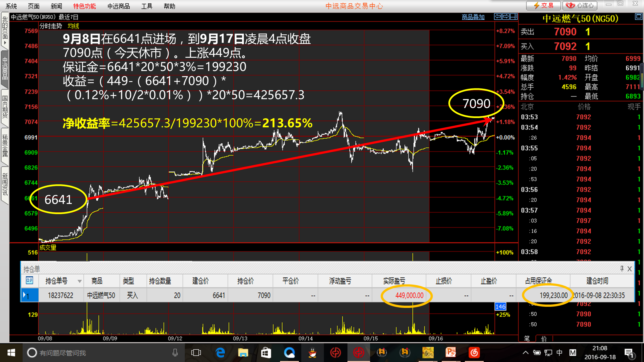This screenshot has height=362, width=644.
Task: Open the 系统 menu
Action: pyautogui.click(x=11, y=6)
